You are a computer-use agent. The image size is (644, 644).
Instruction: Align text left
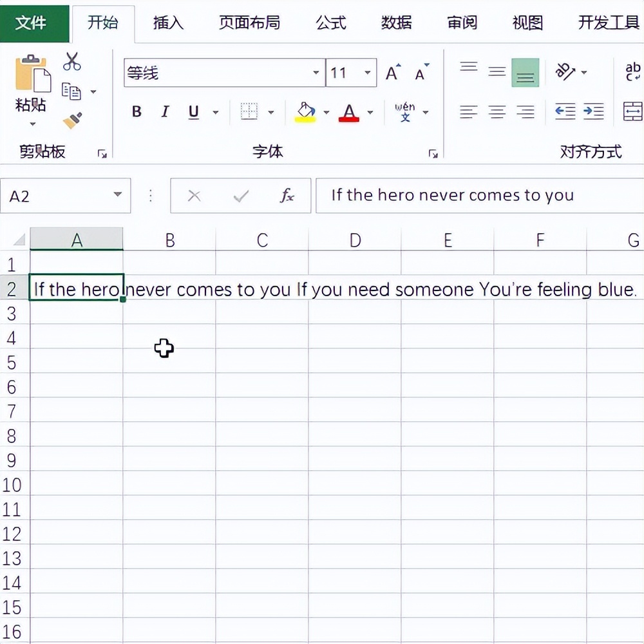pyautogui.click(x=469, y=111)
